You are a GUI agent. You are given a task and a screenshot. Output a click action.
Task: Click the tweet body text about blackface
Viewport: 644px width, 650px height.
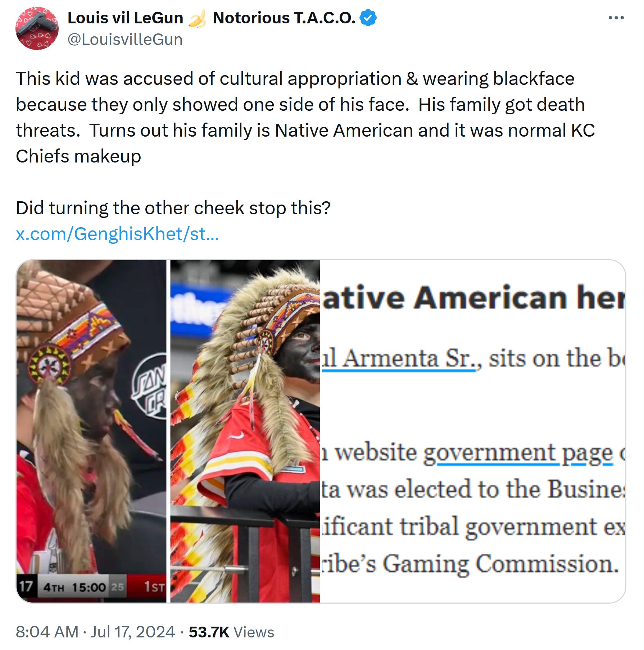point(305,117)
